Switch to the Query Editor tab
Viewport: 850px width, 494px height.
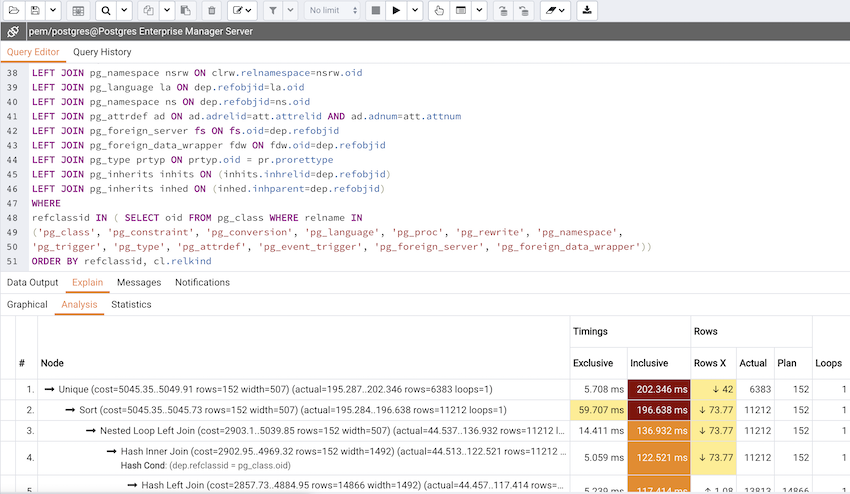point(33,52)
